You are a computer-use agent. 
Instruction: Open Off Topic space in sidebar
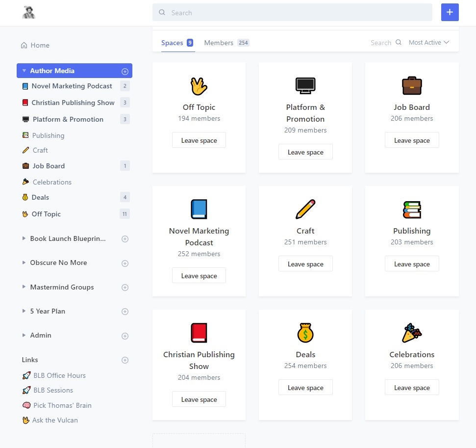[x=46, y=214]
